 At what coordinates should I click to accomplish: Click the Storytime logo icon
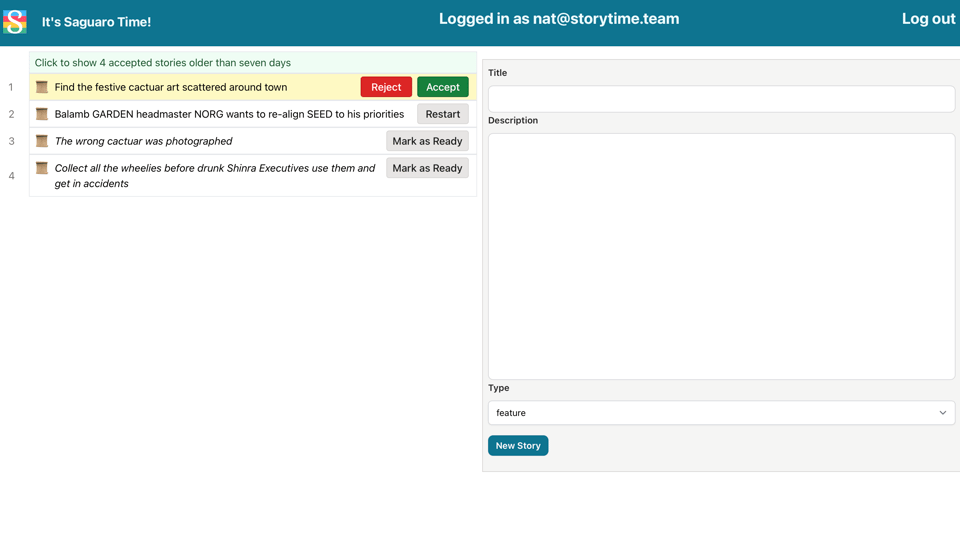(x=15, y=21)
